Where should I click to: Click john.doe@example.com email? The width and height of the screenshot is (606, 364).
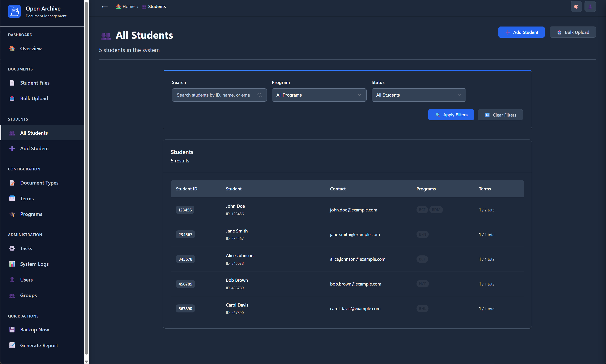[354, 210]
